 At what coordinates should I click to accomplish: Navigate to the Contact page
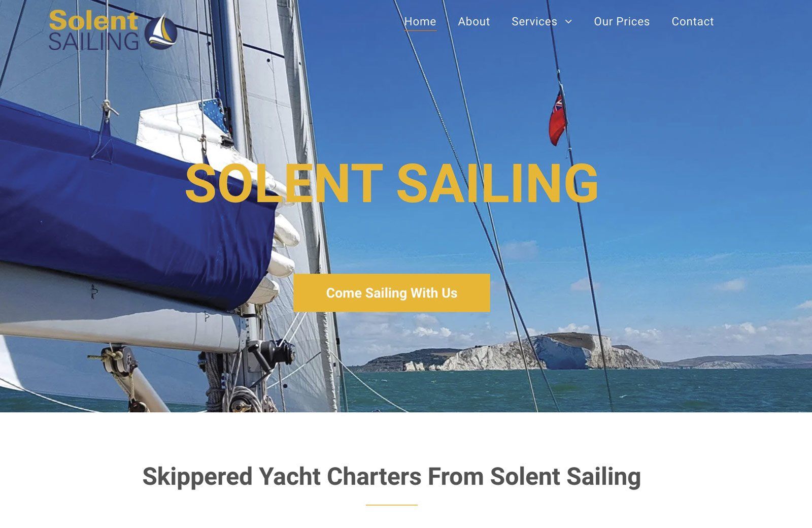pyautogui.click(x=693, y=21)
